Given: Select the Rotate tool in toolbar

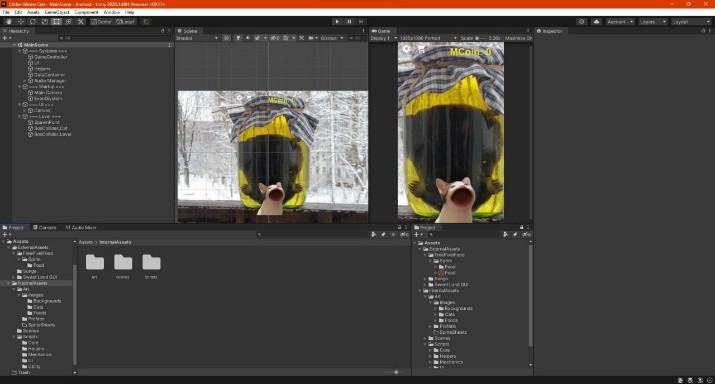Looking at the screenshot, I should coord(32,21).
